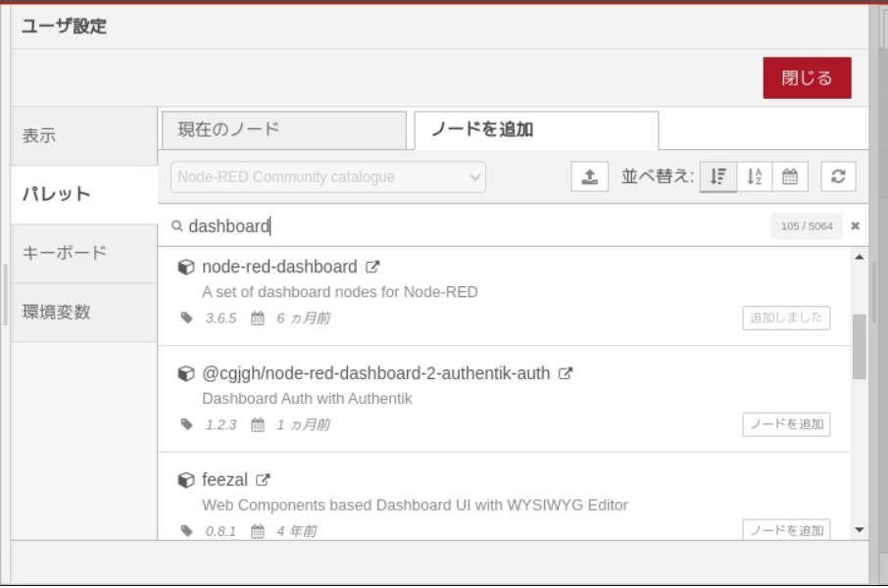Select パレット settings section
Screen dimensions: 888x588
pyautogui.click(x=84, y=194)
